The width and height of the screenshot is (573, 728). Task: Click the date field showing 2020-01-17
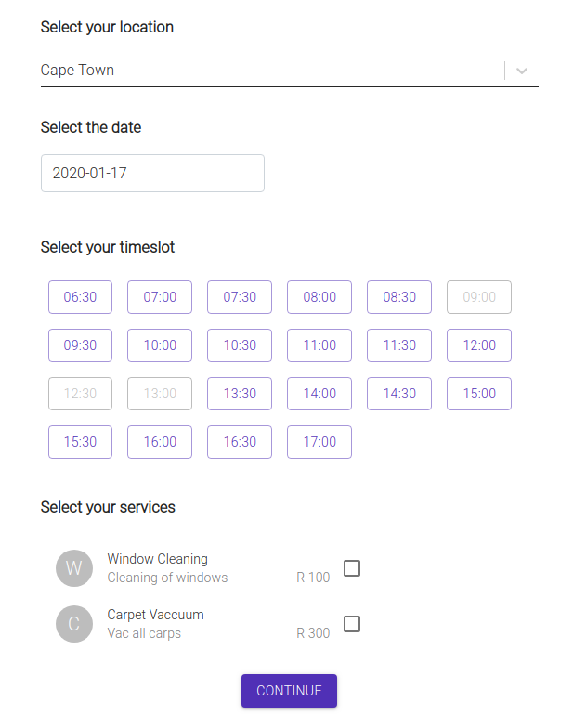152,174
